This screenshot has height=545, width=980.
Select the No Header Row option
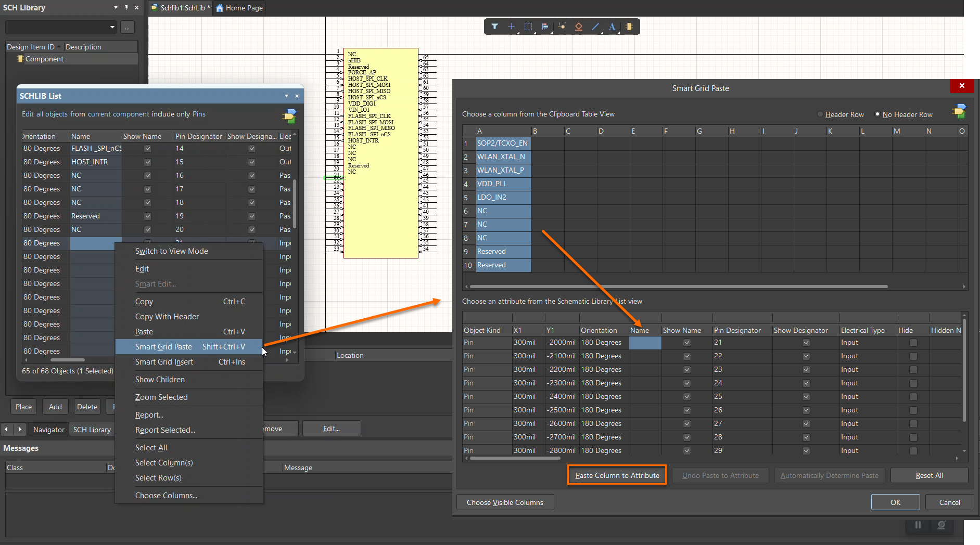click(x=877, y=114)
